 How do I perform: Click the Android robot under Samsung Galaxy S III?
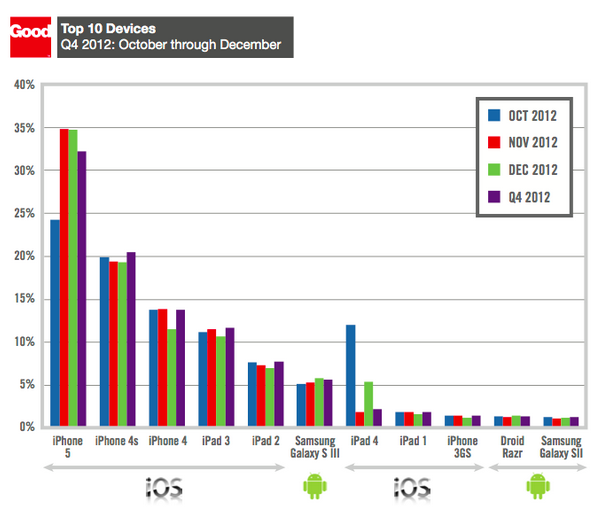[x=315, y=486]
